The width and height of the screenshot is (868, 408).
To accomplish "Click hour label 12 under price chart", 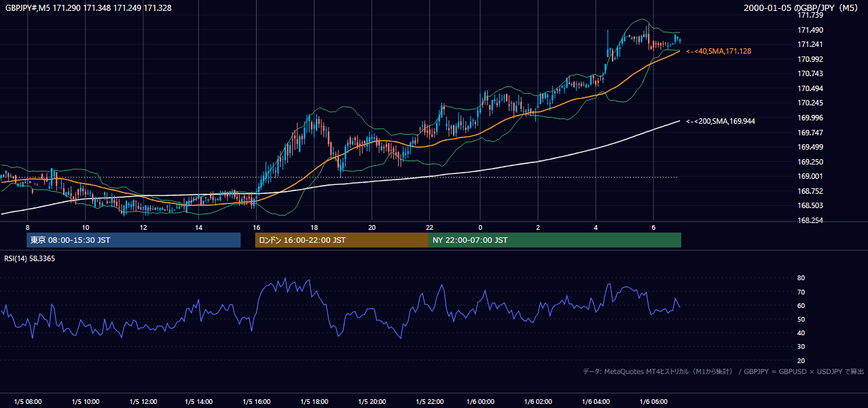I will tap(143, 227).
